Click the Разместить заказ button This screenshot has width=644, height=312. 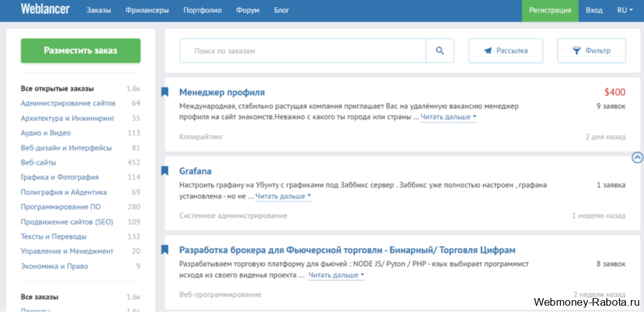point(80,50)
